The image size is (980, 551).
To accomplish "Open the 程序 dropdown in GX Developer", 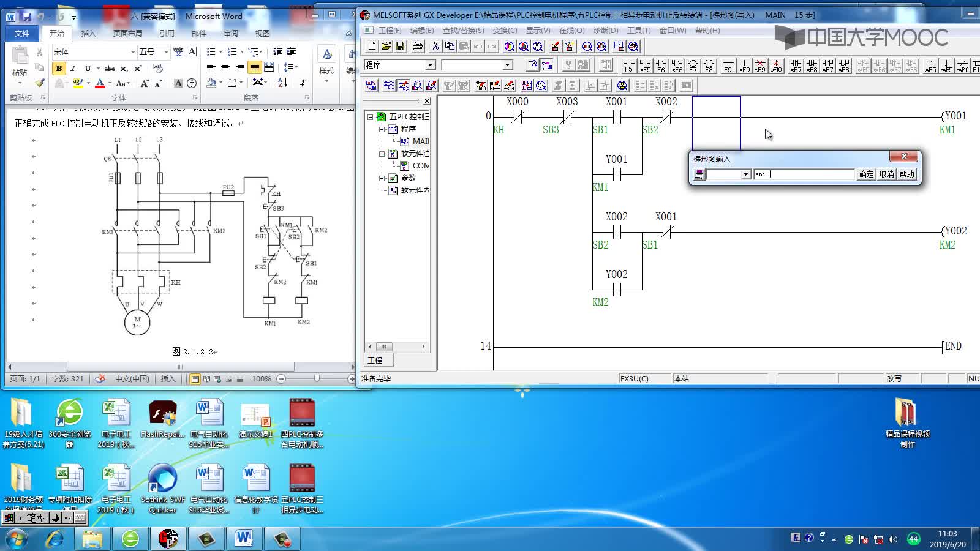I will click(x=431, y=65).
